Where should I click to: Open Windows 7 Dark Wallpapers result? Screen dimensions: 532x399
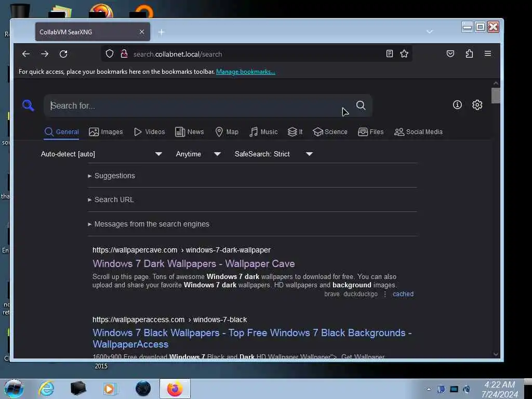[x=194, y=263]
